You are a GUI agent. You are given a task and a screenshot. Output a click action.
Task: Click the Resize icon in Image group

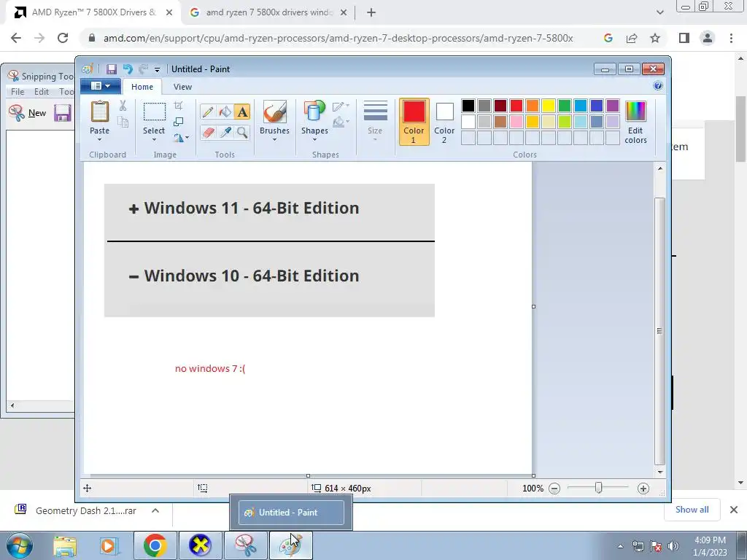(179, 122)
